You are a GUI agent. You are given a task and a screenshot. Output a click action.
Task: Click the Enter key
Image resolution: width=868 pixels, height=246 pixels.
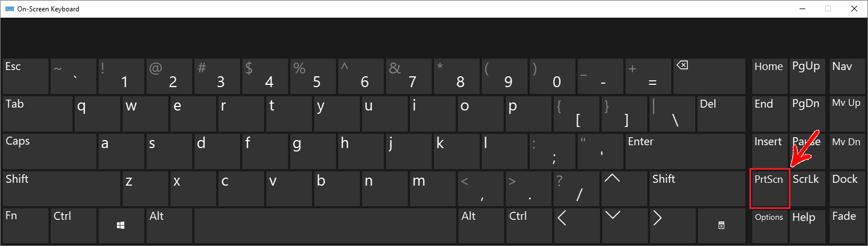point(685,151)
